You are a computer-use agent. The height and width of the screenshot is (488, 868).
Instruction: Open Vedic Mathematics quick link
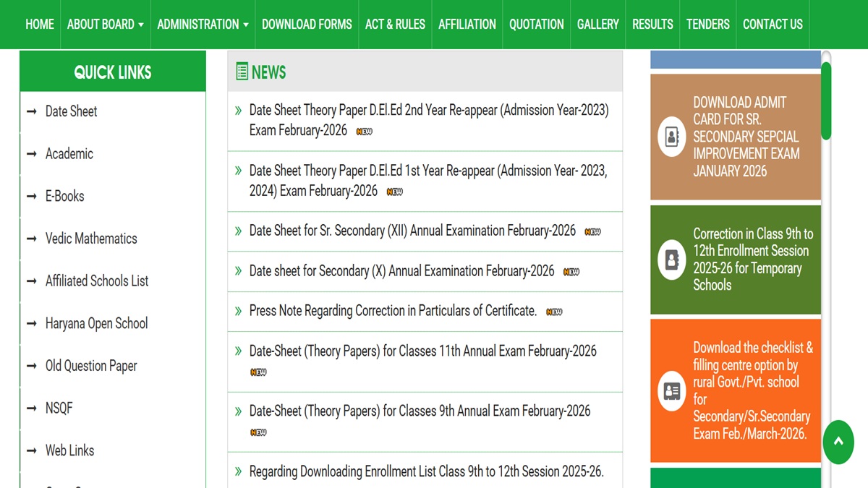pos(91,239)
